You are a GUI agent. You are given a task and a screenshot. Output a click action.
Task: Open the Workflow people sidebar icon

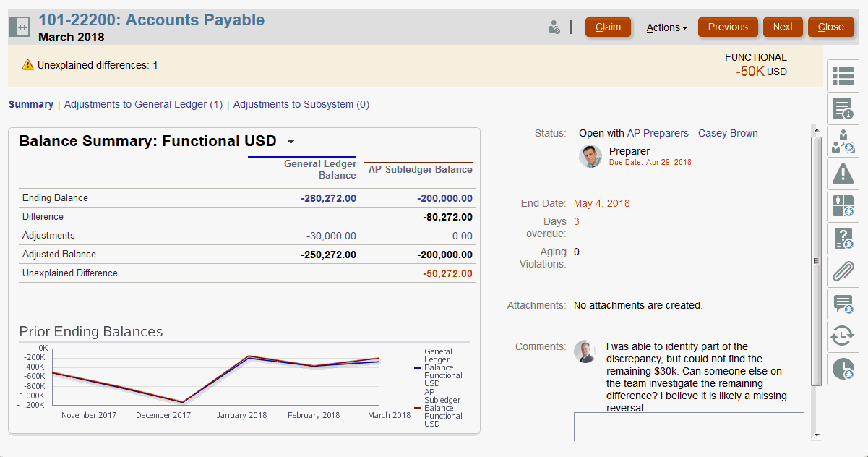(x=843, y=141)
